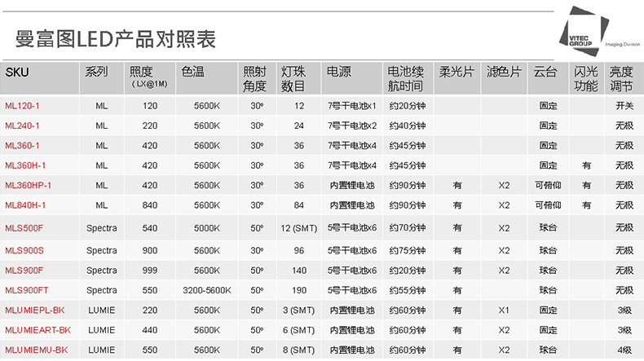Click the 900 illuminance cell

click(150, 250)
